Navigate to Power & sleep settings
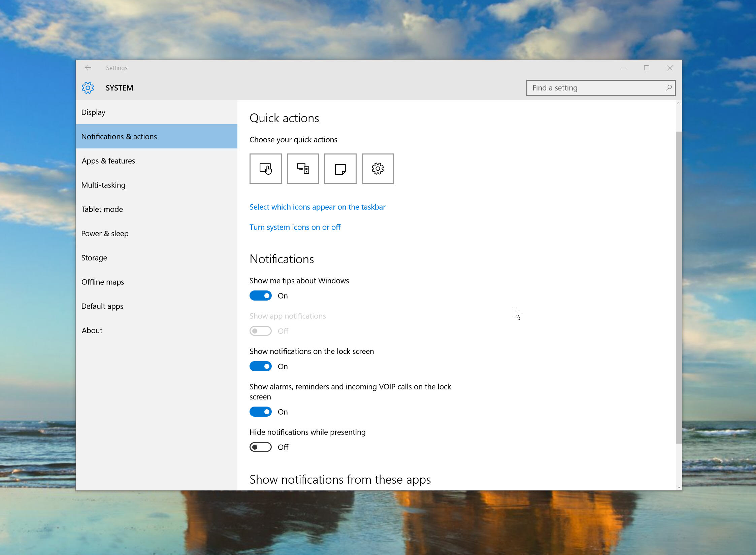 (104, 233)
